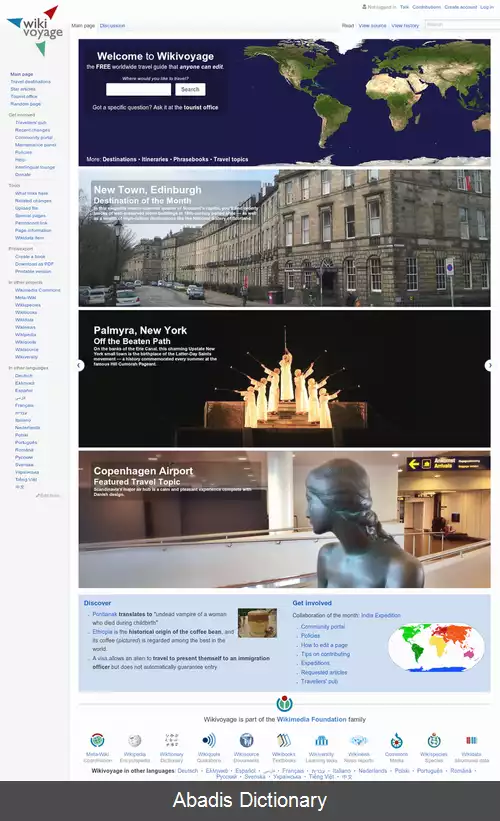Click Create account at top right

pos(461,7)
